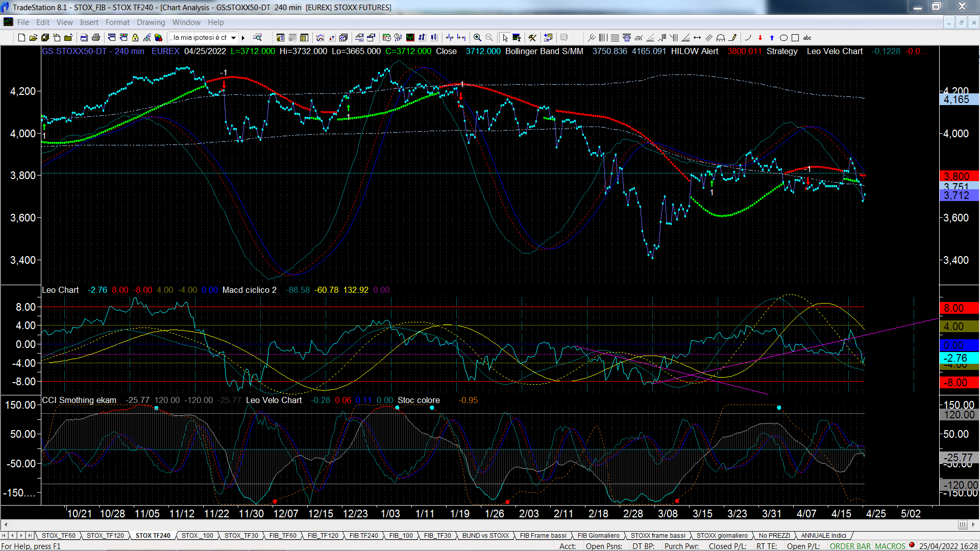Select the rectangle drawing tool
Image resolution: width=980 pixels, height=551 pixels.
[x=795, y=38]
